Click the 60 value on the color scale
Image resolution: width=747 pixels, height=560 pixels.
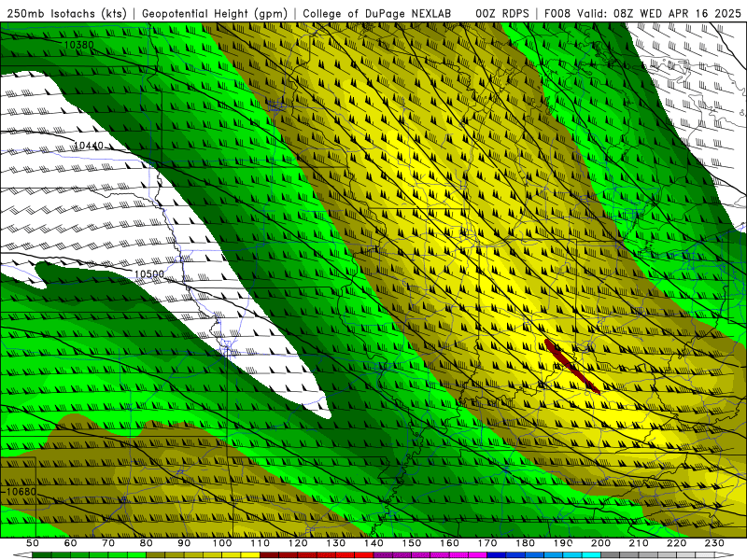click(70, 543)
